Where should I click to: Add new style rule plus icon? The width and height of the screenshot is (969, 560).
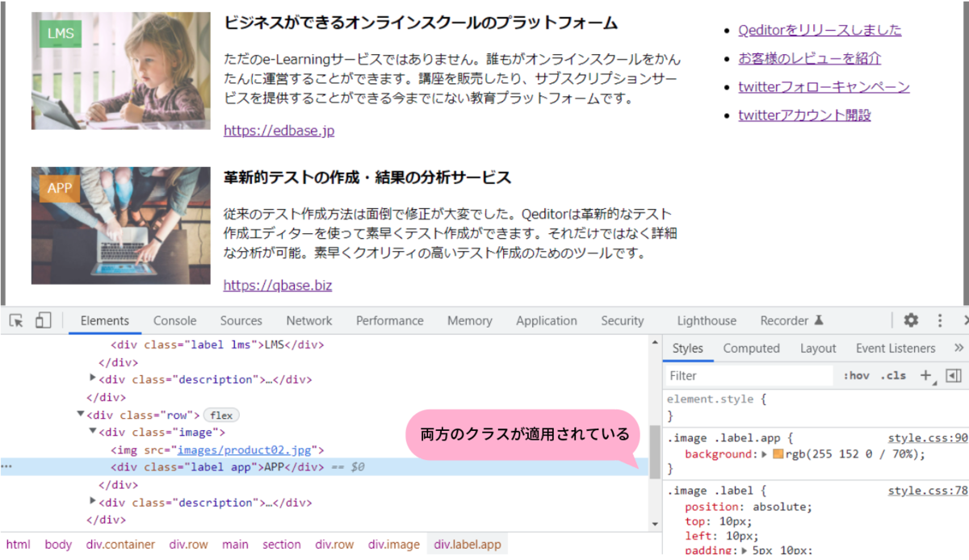coord(925,375)
